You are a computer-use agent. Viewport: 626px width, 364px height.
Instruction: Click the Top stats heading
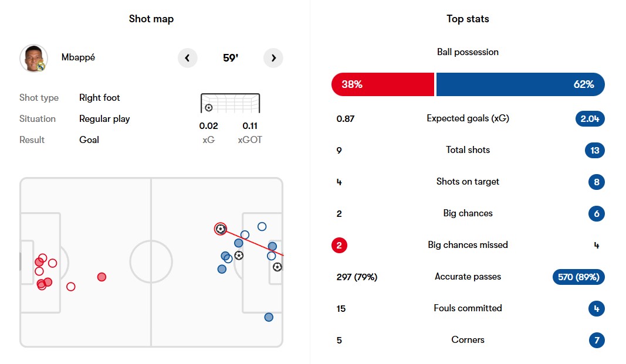(468, 19)
